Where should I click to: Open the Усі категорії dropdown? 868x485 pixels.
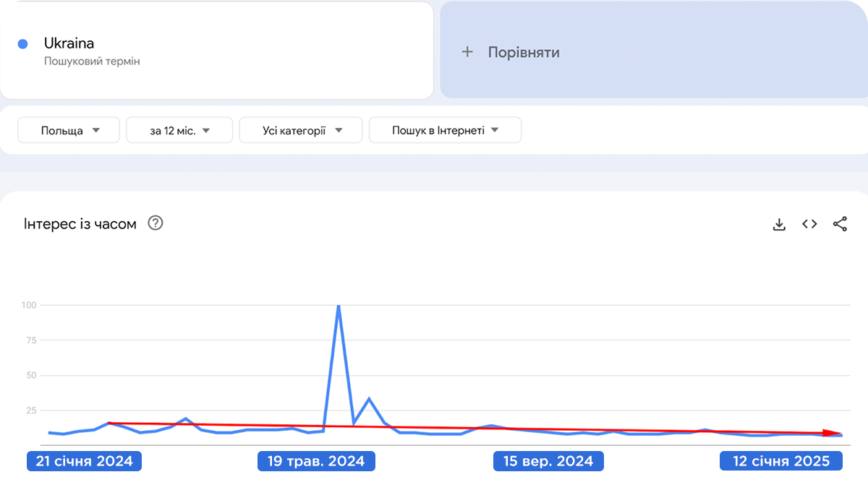[301, 130]
